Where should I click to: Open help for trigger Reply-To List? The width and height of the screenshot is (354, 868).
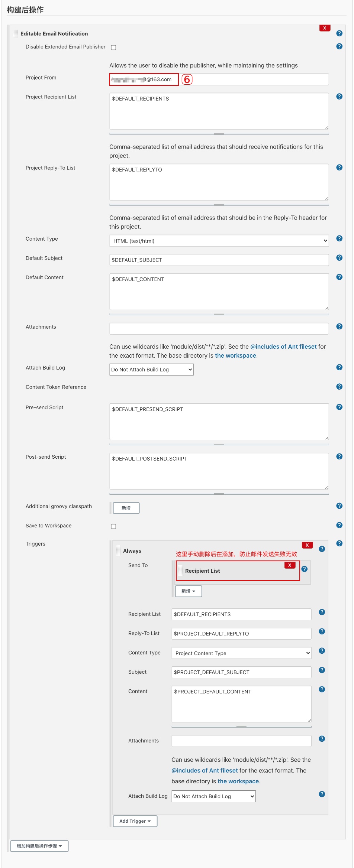click(322, 631)
